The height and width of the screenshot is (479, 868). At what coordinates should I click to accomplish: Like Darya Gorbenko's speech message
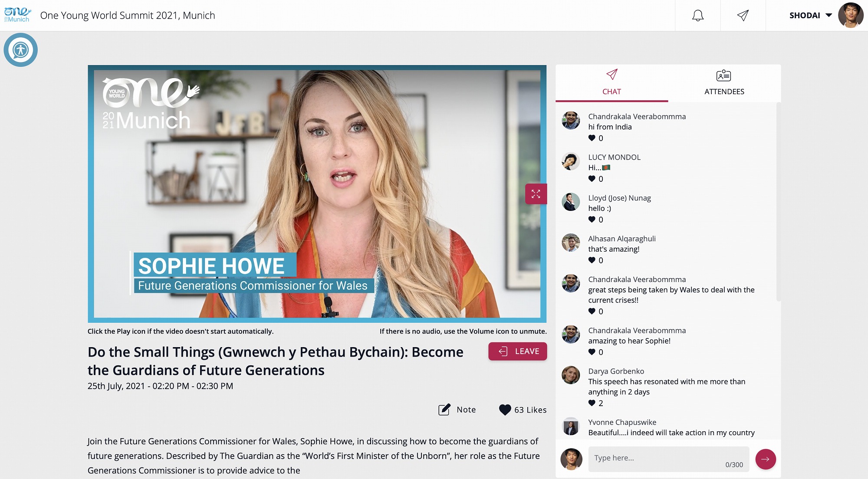[x=592, y=403]
